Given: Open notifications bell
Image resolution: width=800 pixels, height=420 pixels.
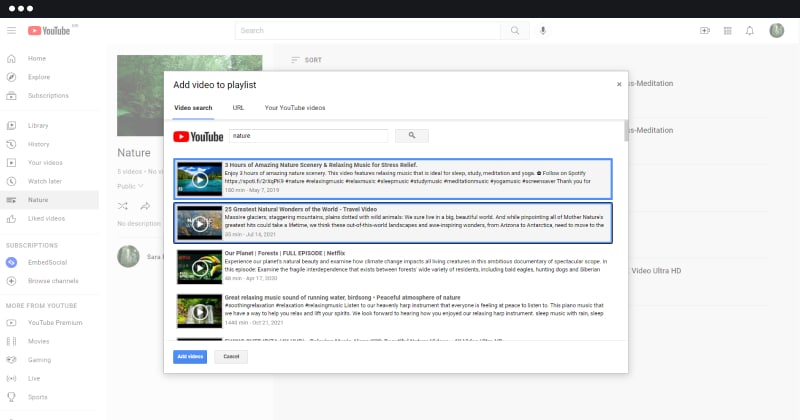Looking at the screenshot, I should click(749, 31).
